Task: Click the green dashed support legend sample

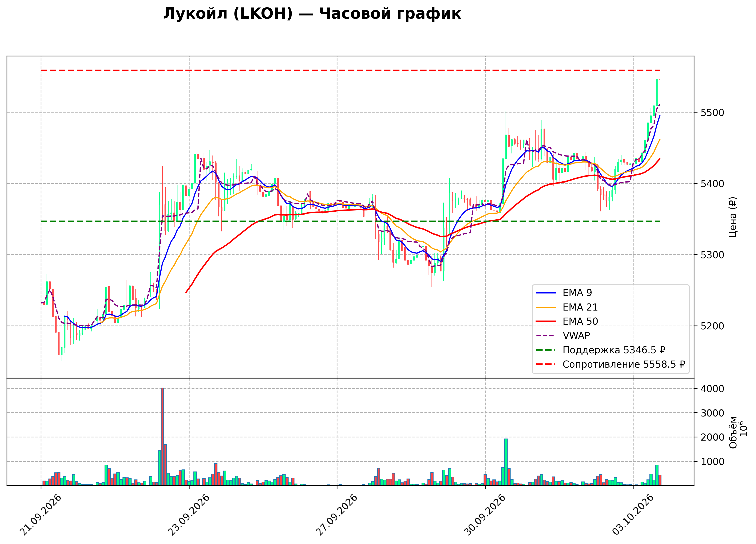Action: coord(546,350)
